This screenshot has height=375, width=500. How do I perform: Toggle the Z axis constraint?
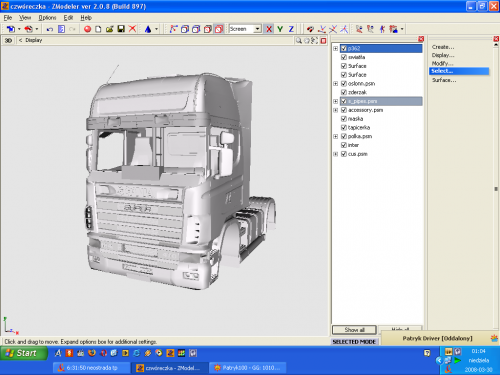coord(291,29)
